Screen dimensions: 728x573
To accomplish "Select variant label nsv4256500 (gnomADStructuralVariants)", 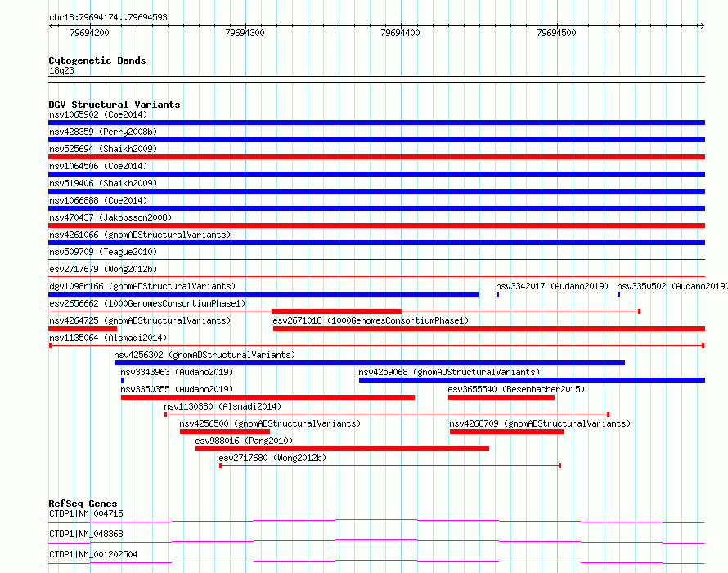I will point(270,423).
